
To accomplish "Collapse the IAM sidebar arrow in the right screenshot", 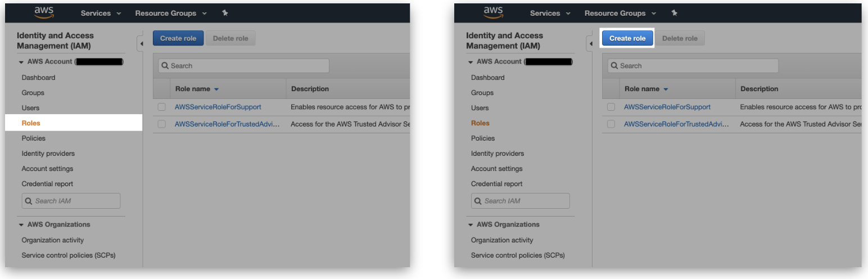I will 590,43.
